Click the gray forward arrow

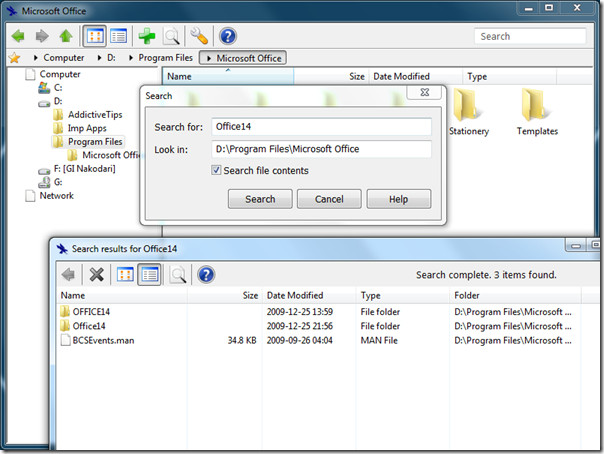(x=42, y=36)
